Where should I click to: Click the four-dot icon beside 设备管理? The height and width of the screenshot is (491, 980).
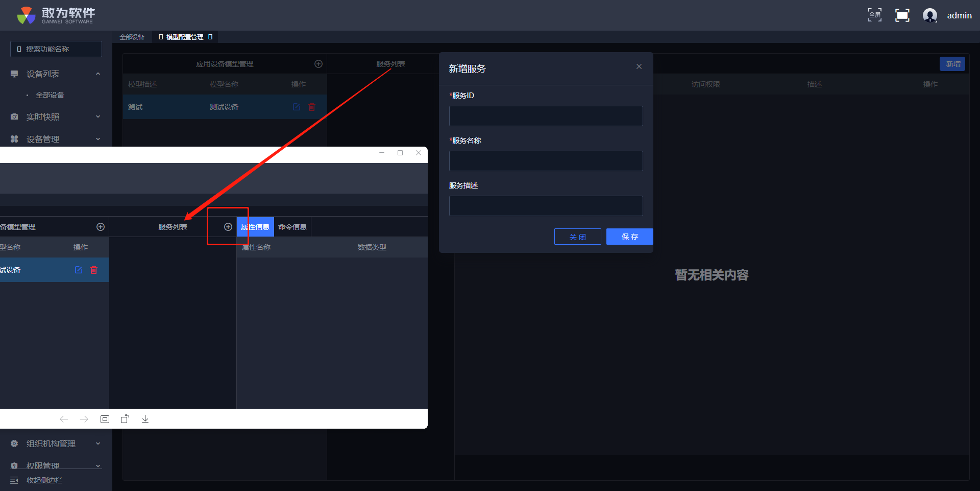coord(14,139)
